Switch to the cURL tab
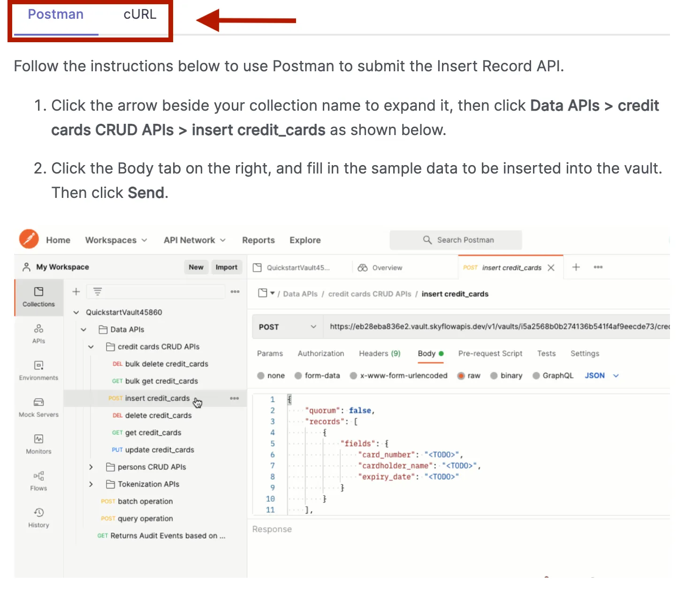Viewport: 700px width, 589px height. (x=140, y=15)
